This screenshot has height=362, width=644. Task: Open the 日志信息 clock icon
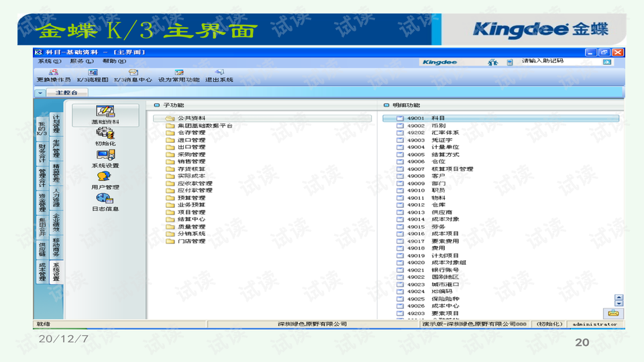105,198
